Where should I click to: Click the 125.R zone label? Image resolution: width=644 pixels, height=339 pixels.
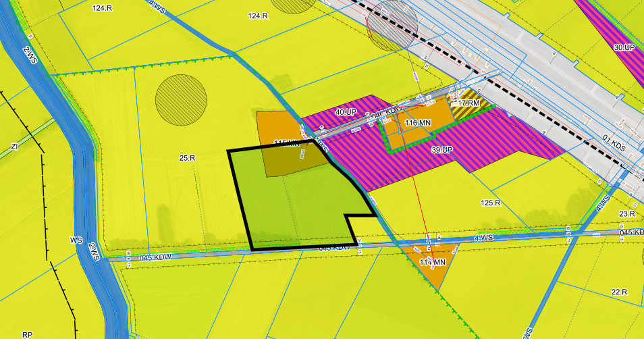coord(490,203)
